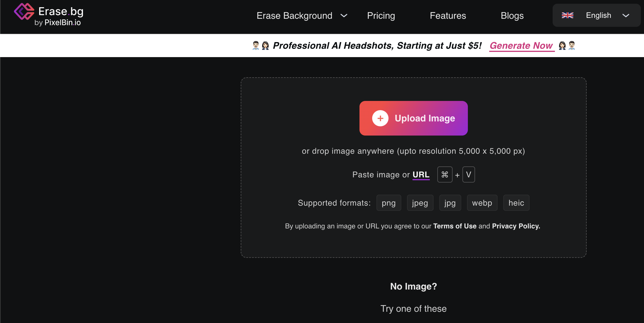Open the Terms of Use link

pyautogui.click(x=455, y=226)
